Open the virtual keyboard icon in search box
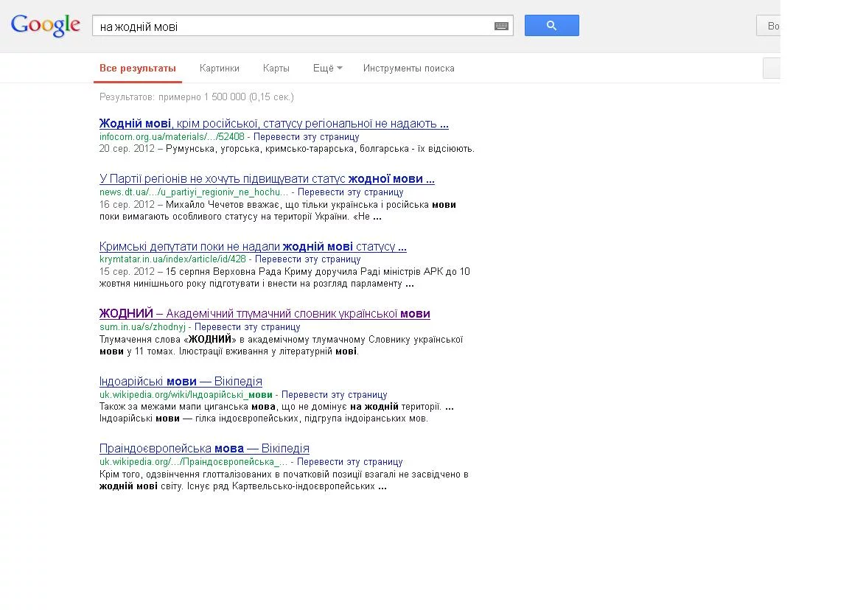849x616 pixels. click(501, 26)
